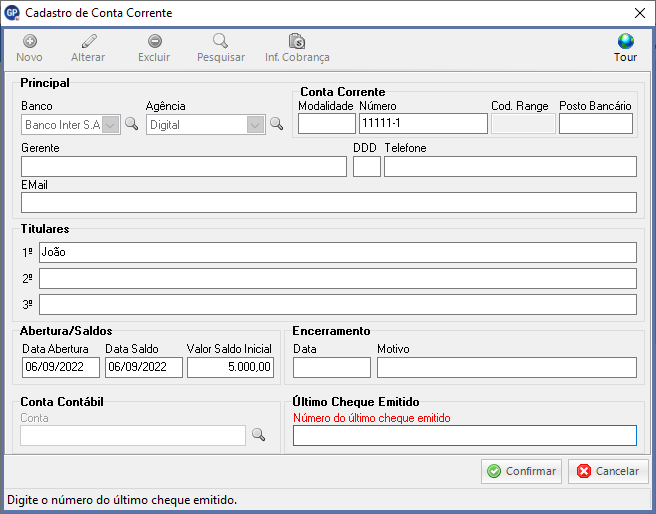Focus the Posto Bancário field
The height and width of the screenshot is (514, 656).
pyautogui.click(x=596, y=124)
